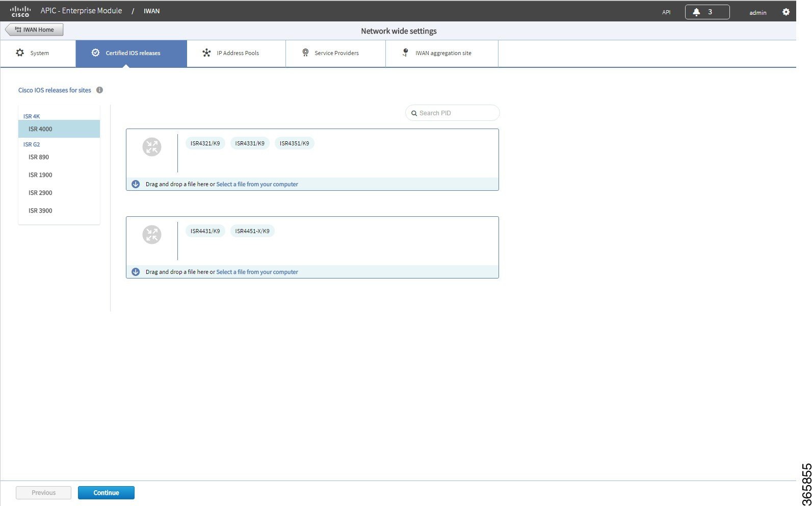This screenshot has width=812, height=506.
Task: Switch to the System tab
Action: [x=38, y=54]
